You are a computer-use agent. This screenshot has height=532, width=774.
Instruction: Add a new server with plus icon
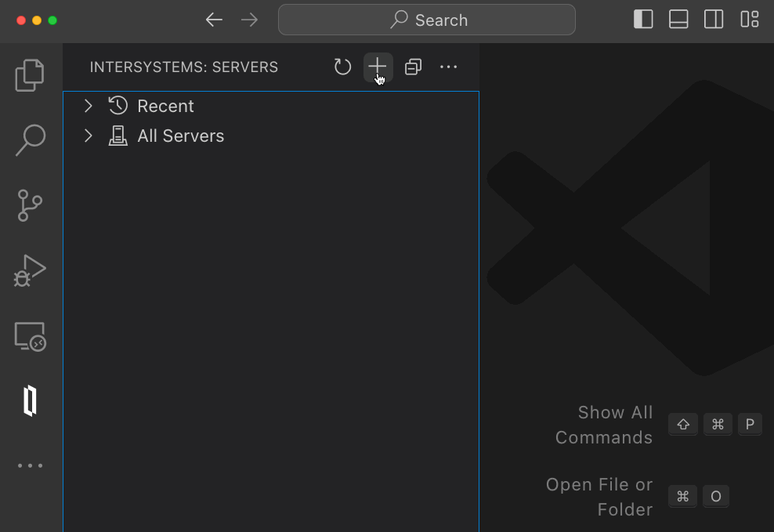point(378,67)
